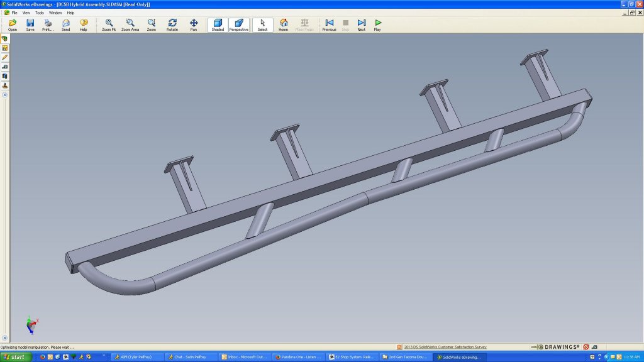The height and width of the screenshot is (362, 644).
Task: Open the Tools menu
Action: click(40, 13)
